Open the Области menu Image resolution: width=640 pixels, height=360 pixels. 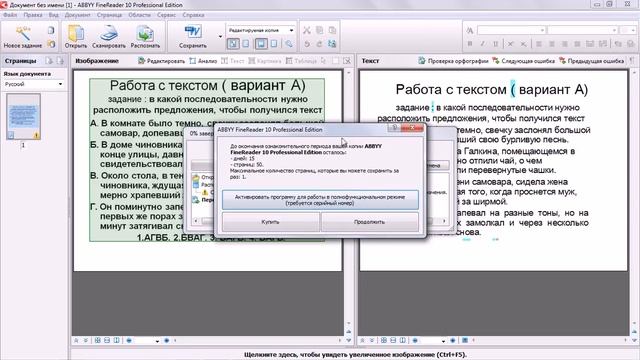pos(139,15)
